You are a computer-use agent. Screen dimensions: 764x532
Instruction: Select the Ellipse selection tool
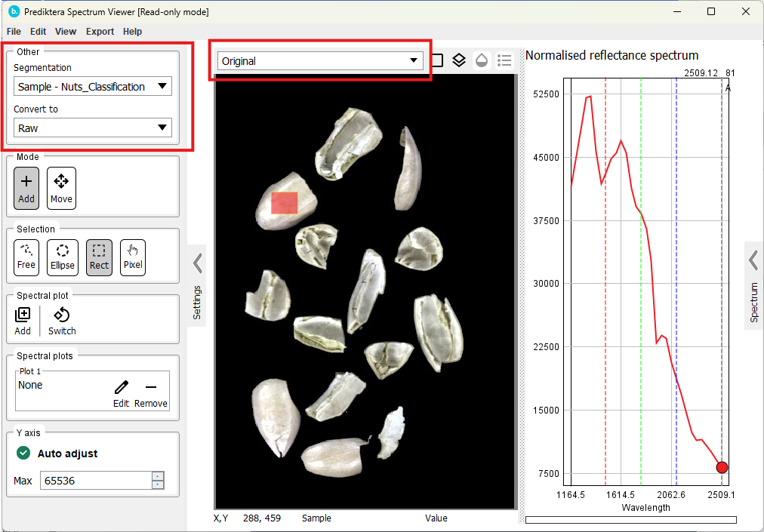63,257
